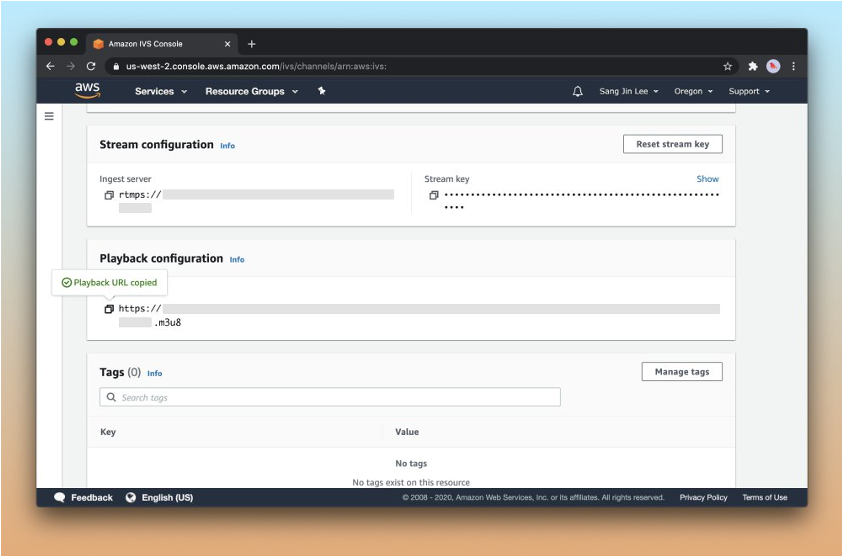Close the Amazon IVS Console tab

point(227,44)
